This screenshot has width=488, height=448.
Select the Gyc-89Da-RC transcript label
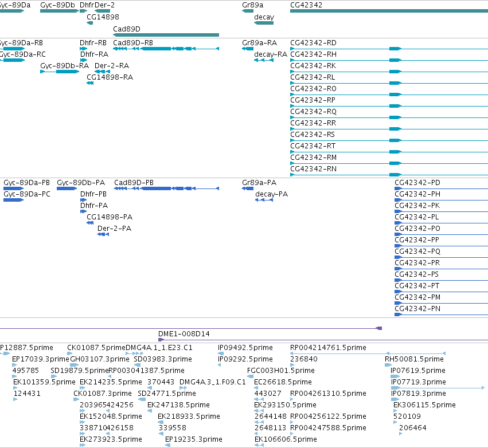pos(23,54)
